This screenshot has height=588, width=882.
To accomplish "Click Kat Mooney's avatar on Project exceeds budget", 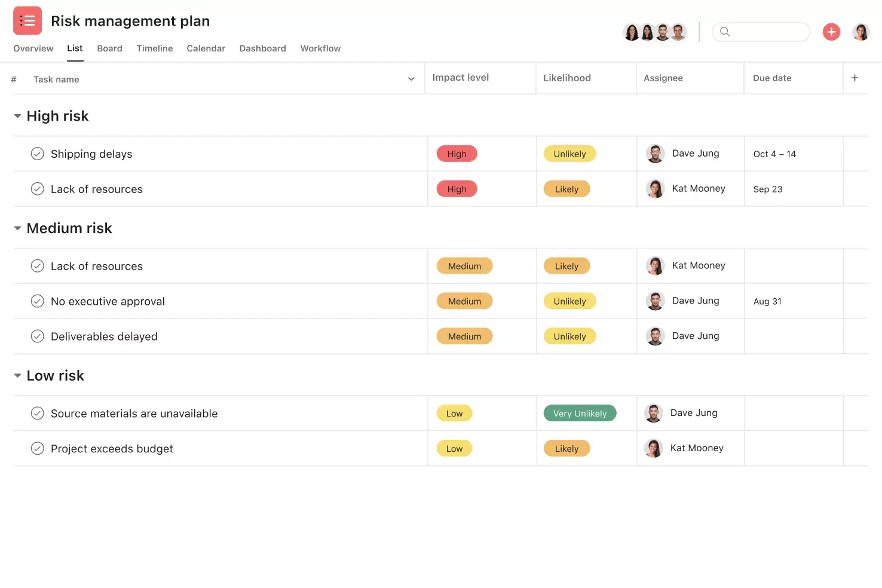I will [x=653, y=448].
